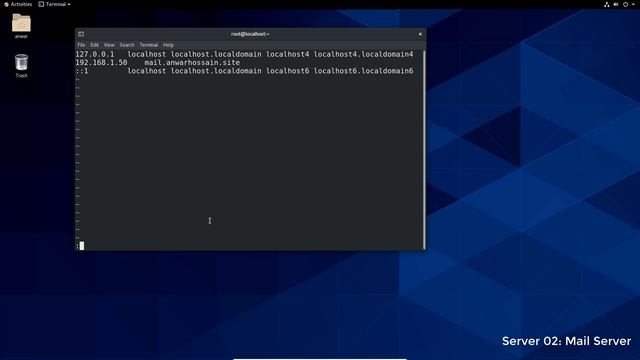Viewport: 640px width, 360px height.
Task: Open the View menu in terminal
Action: point(109,45)
